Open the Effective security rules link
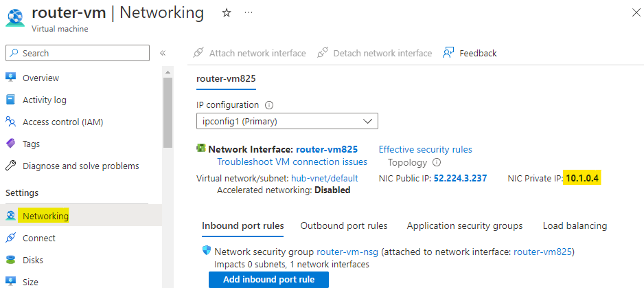 coord(425,149)
